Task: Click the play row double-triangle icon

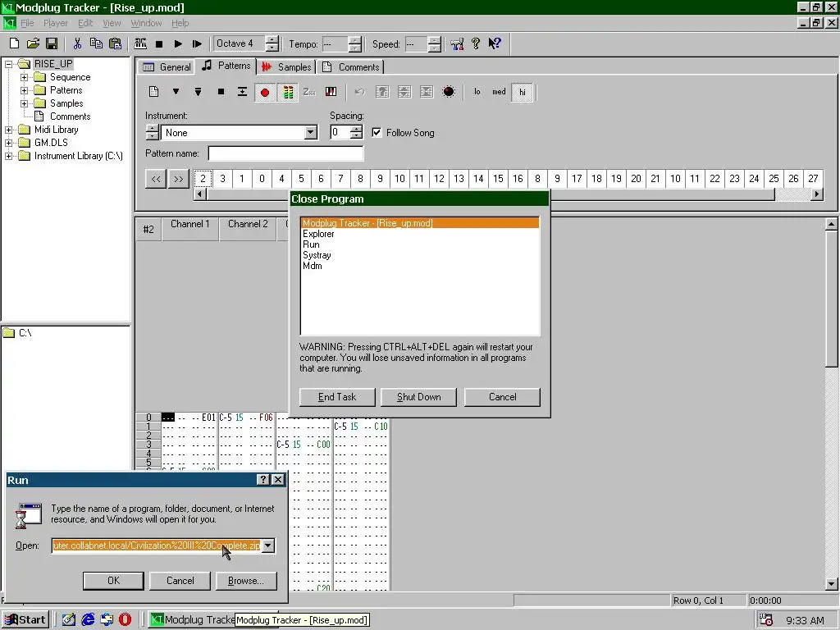Action: [x=198, y=92]
